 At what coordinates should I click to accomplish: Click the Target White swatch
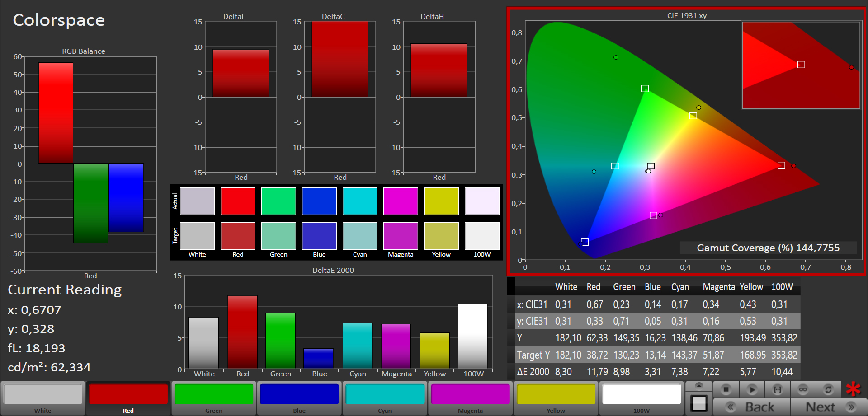[197, 236]
